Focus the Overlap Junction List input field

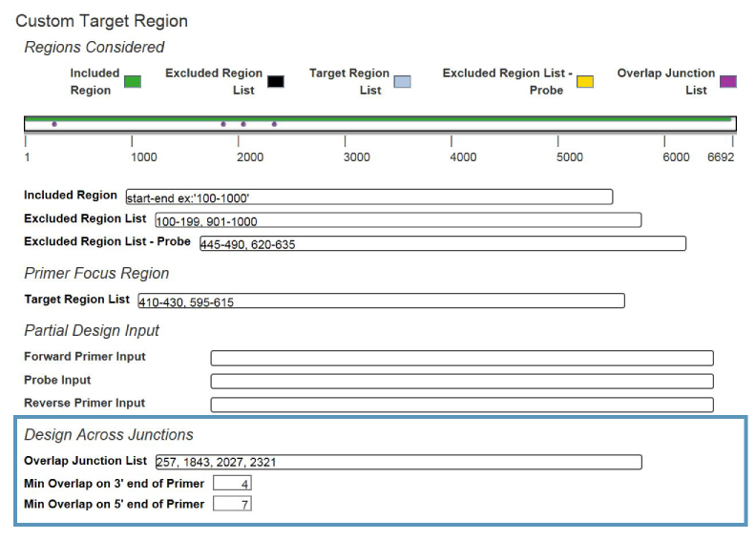tap(399, 462)
